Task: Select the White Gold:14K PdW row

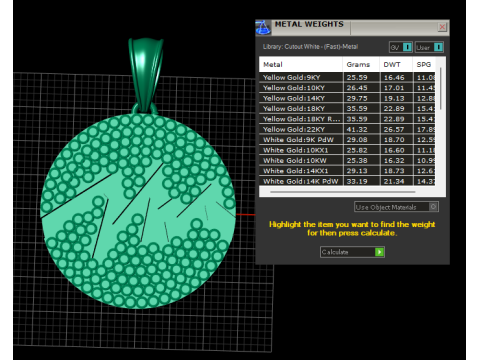Action: point(347,181)
